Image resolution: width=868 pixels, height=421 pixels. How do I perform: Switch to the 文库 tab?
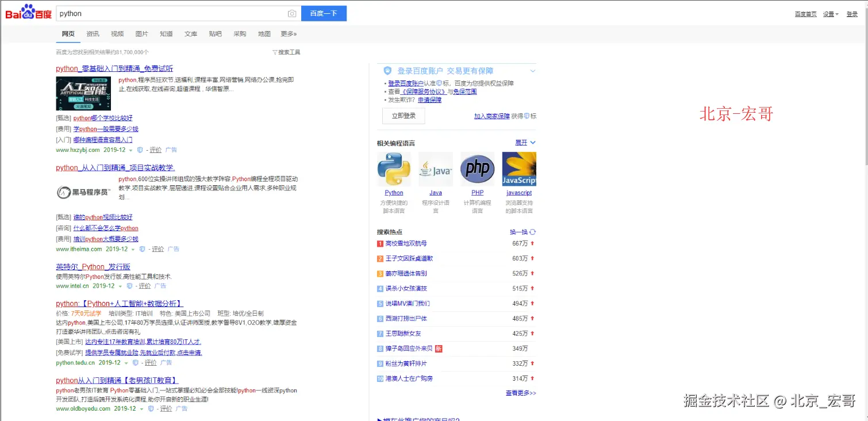click(191, 34)
